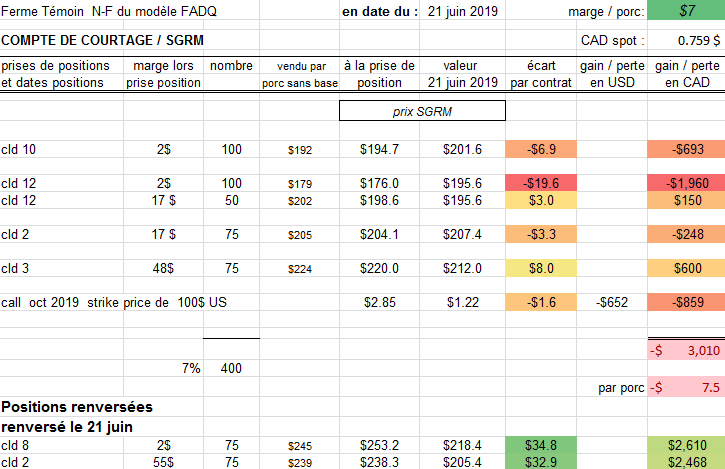
Task: Click the -$652 USD loss cell
Action: pyautogui.click(x=611, y=302)
